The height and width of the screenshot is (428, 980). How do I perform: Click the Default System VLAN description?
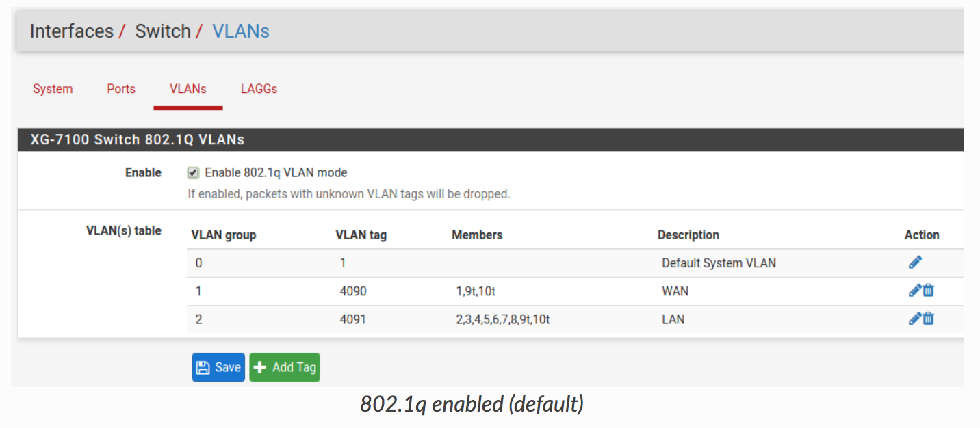(719, 263)
